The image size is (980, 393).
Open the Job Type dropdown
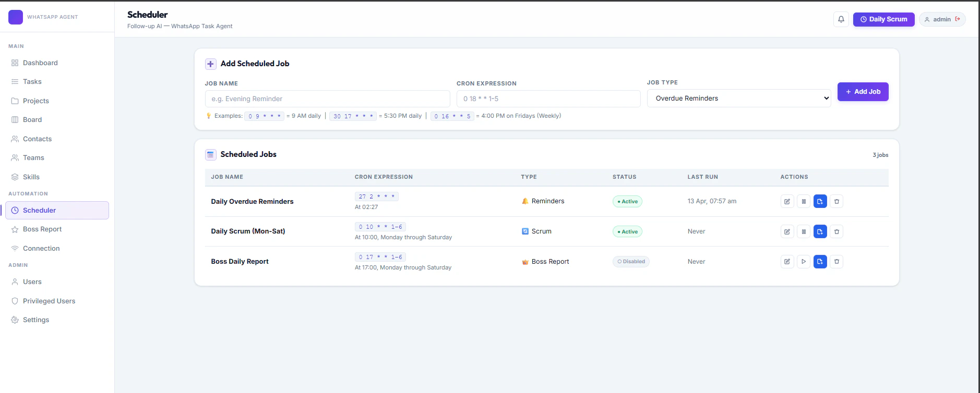tap(739, 98)
